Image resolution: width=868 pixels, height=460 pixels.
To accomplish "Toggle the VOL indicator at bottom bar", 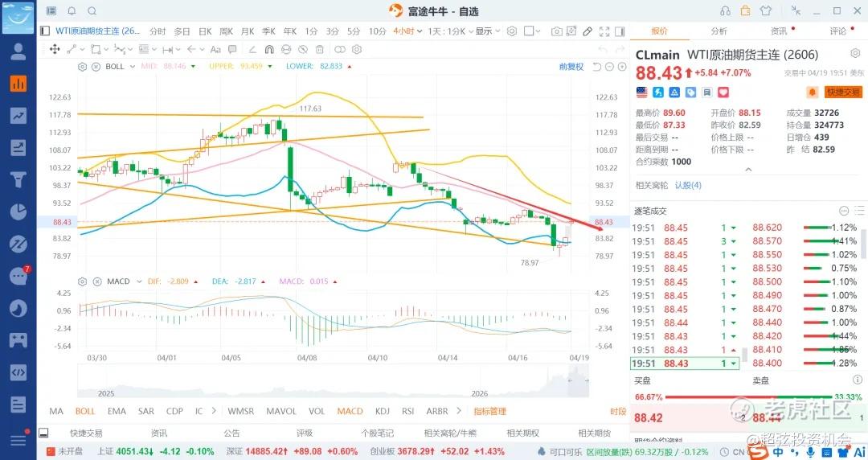I will coord(317,411).
